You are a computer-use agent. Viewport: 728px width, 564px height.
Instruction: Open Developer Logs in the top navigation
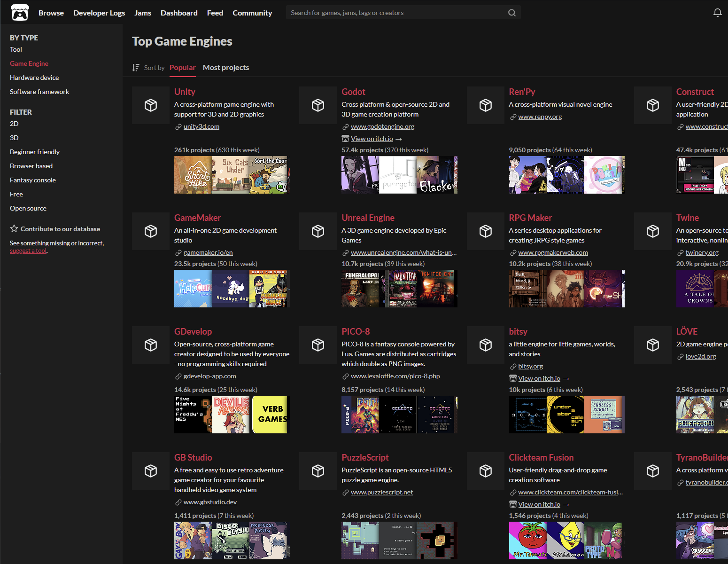[x=99, y=13]
